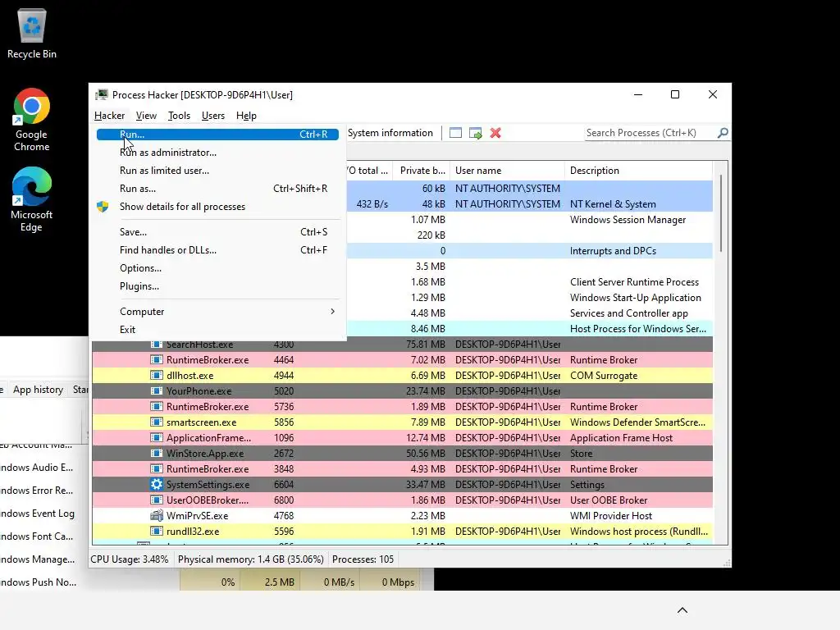840x630 pixels.
Task: Open the View menu
Action: pyautogui.click(x=146, y=116)
